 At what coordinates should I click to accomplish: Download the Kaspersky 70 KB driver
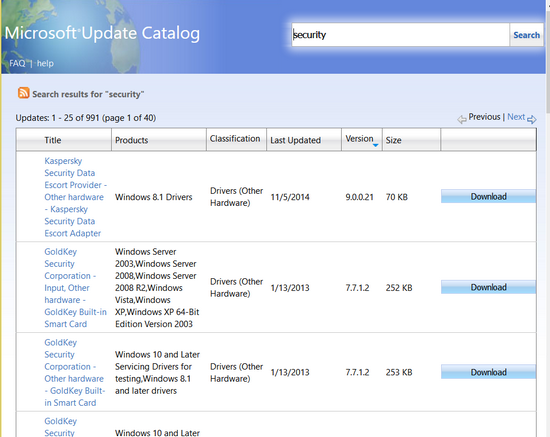pyautogui.click(x=488, y=196)
